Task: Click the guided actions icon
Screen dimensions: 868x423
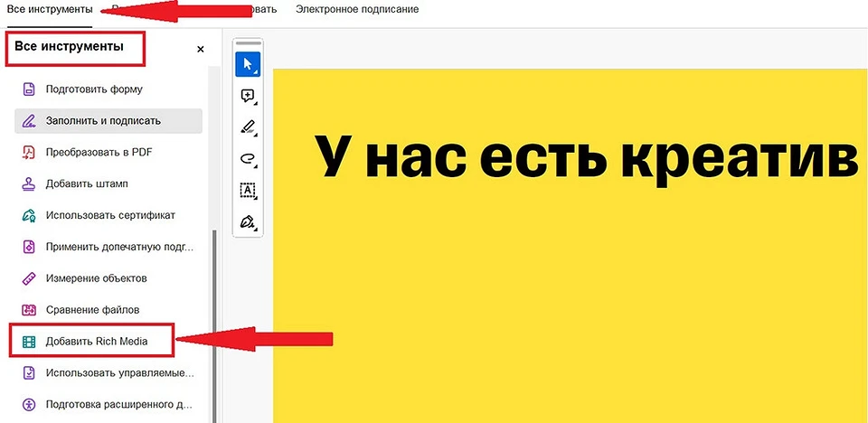Action: (29, 373)
